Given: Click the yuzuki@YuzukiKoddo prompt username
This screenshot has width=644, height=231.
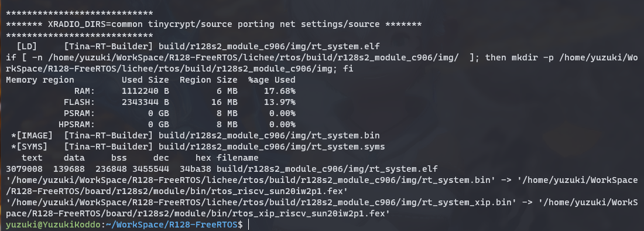Looking at the screenshot, I should click(53, 225).
